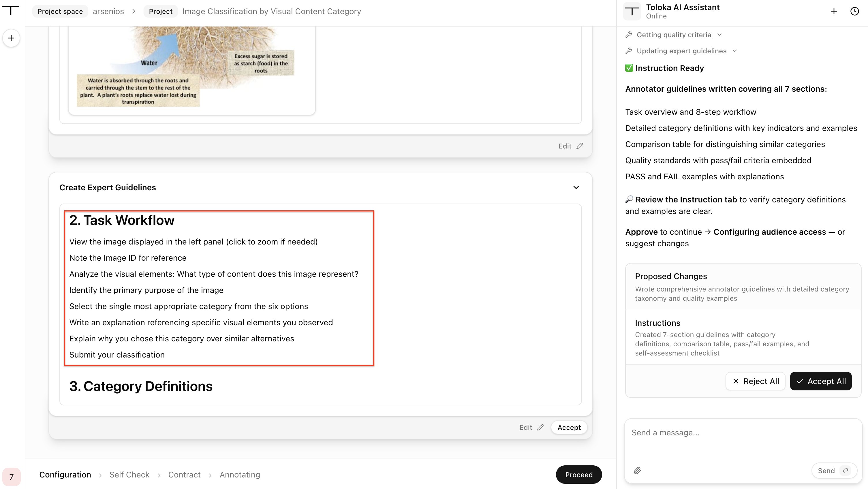
Task: Click the Toloka logo in top-left corner
Action: pos(11,10)
